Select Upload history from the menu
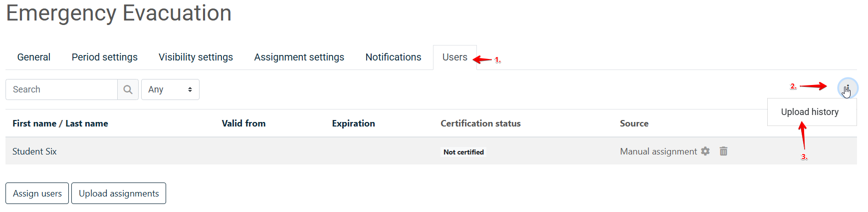This screenshot has width=868, height=212. click(x=809, y=112)
